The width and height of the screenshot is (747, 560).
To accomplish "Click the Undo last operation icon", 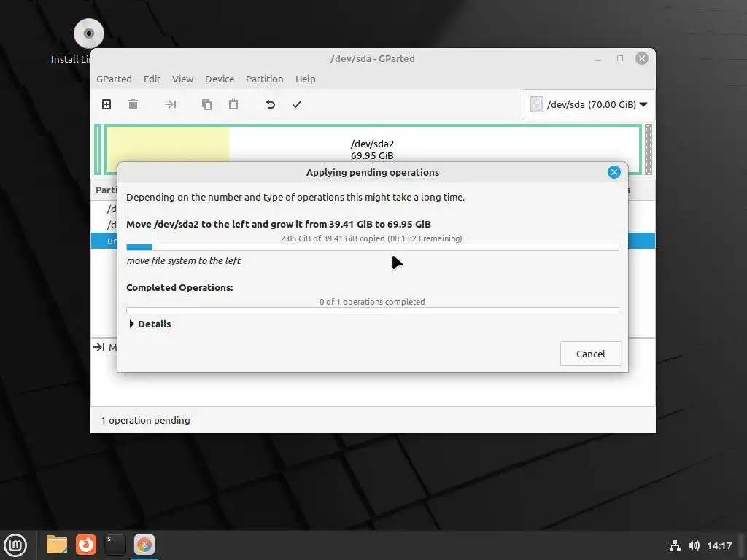I will 270,104.
